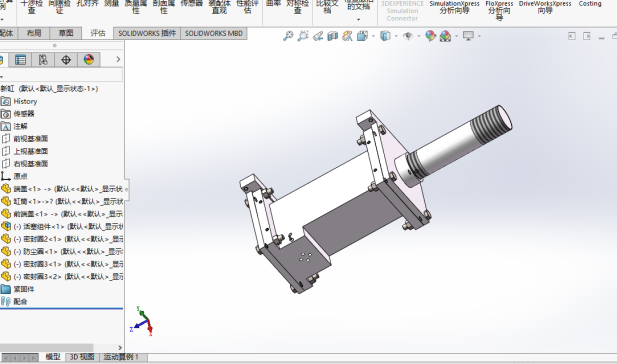Switch to the 布局 tab

pyautogui.click(x=34, y=33)
